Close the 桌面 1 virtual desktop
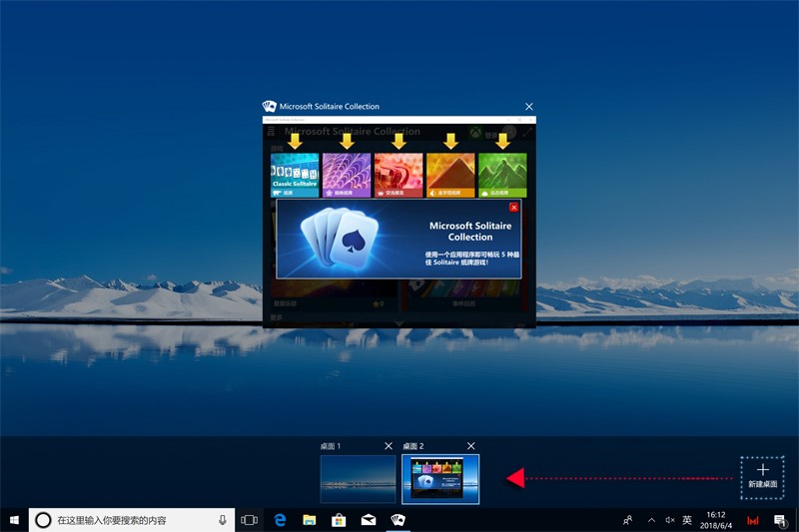The image size is (799, 532). tap(389, 446)
